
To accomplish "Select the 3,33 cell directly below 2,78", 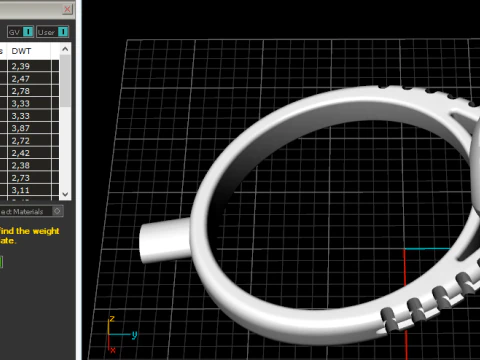I will [x=29, y=103].
